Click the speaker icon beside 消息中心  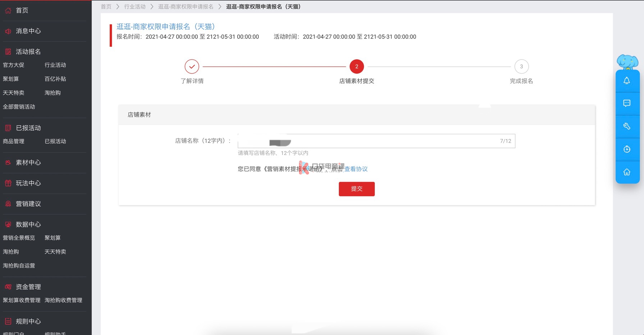(8, 31)
